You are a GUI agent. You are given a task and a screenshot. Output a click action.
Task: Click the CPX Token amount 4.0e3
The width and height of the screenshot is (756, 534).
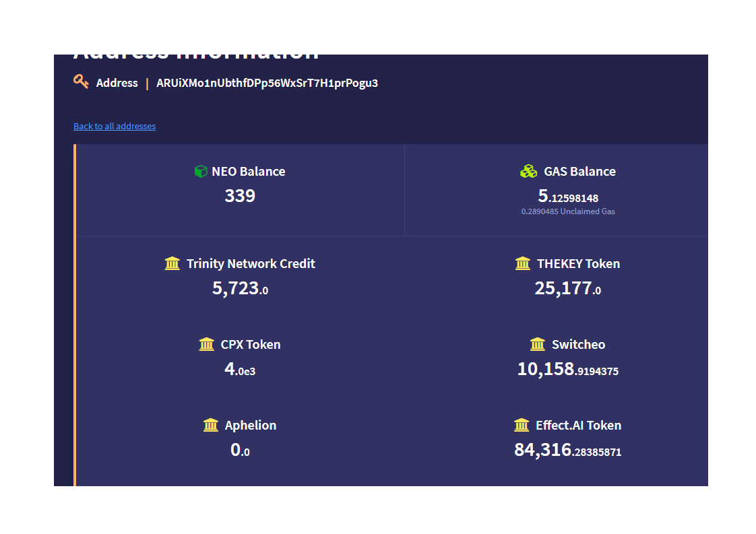240,369
